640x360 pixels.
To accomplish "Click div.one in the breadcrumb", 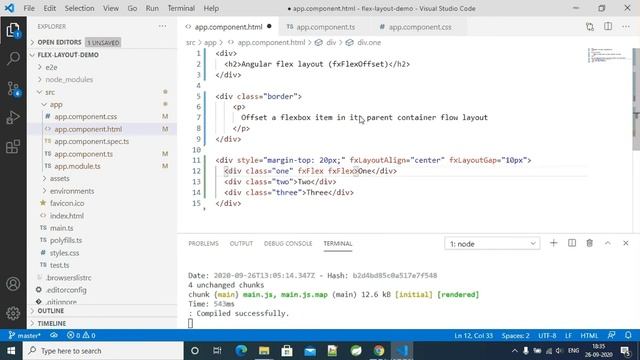I will coord(369,42).
